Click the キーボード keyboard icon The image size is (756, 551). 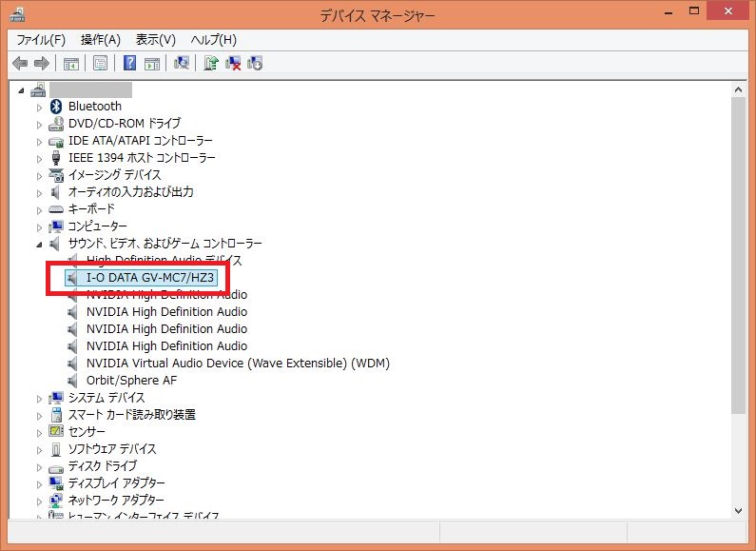[x=56, y=209]
